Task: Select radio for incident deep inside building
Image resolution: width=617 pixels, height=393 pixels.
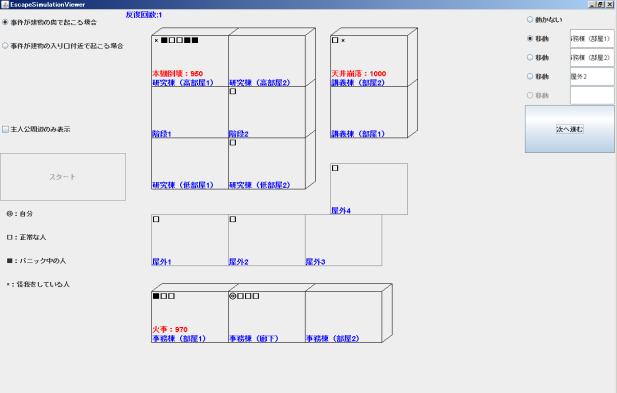Action: click(x=5, y=22)
